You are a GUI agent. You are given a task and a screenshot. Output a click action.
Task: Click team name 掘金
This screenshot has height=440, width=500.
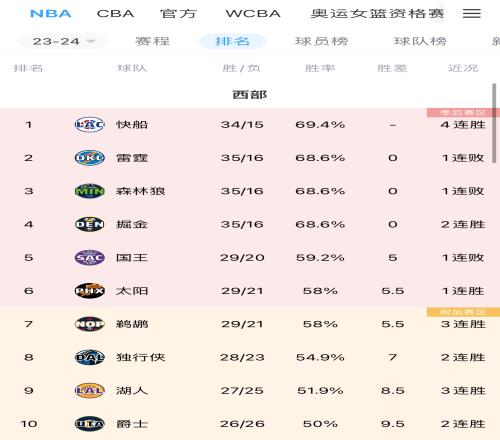point(132,224)
